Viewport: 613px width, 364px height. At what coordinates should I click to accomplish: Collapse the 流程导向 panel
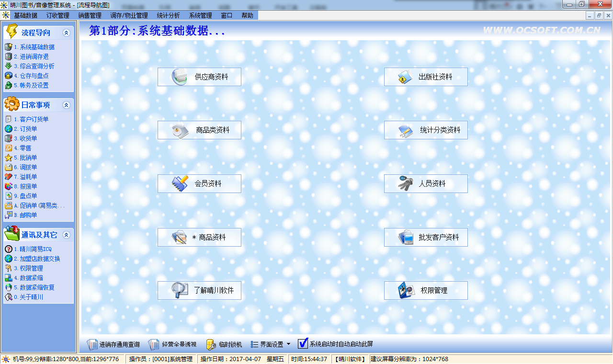click(x=67, y=33)
